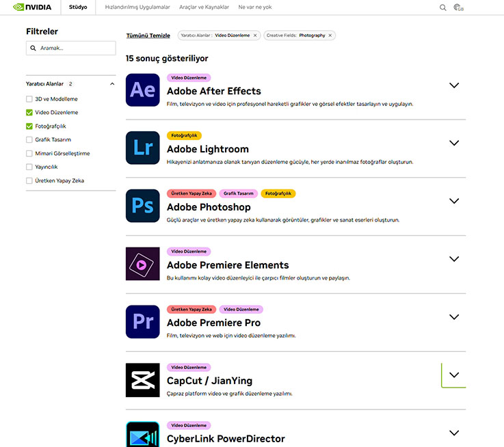Open the Adobe Premiere Pro title

(x=214, y=323)
